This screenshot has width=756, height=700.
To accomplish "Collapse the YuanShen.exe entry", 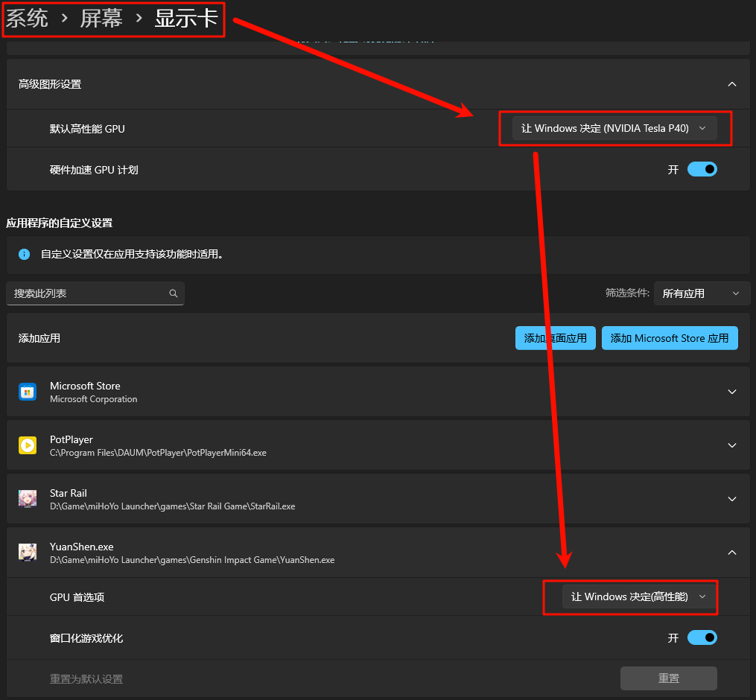I will click(731, 553).
